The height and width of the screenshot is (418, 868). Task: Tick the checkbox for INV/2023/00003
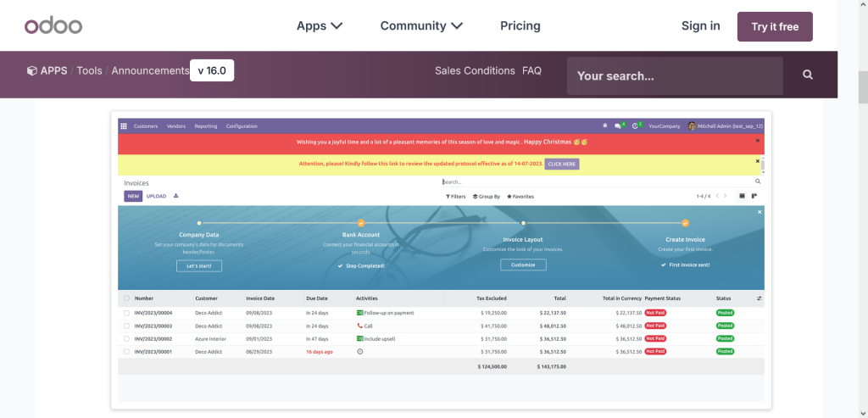click(127, 326)
